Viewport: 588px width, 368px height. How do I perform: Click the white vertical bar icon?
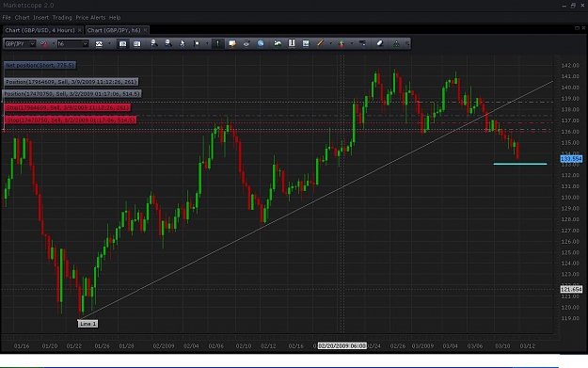tap(292, 43)
